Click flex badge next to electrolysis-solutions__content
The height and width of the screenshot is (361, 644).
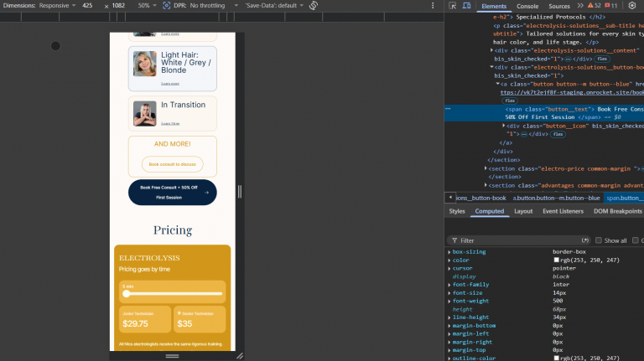[602, 59]
